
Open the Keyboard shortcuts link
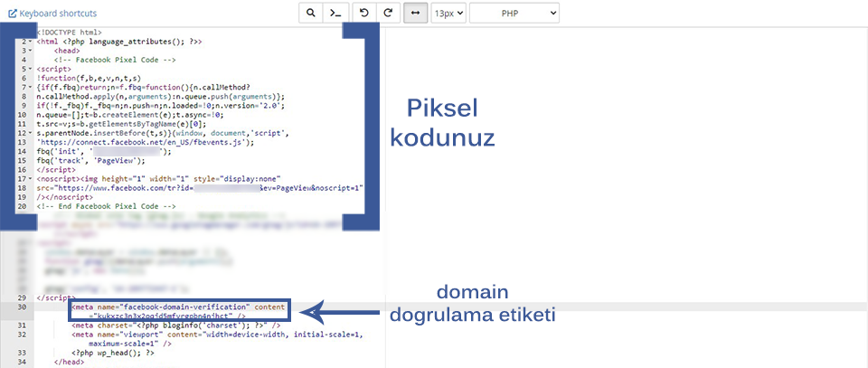coord(52,13)
